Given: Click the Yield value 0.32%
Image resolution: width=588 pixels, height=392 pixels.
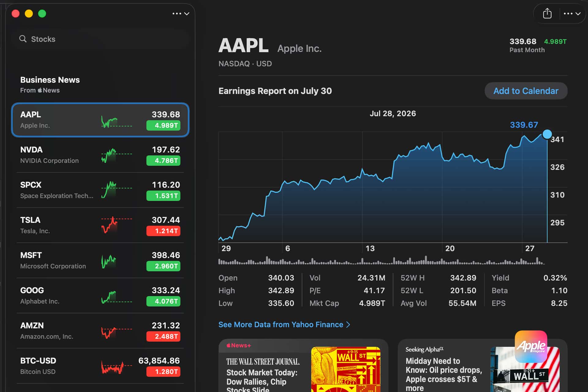Looking at the screenshot, I should pos(555,278).
